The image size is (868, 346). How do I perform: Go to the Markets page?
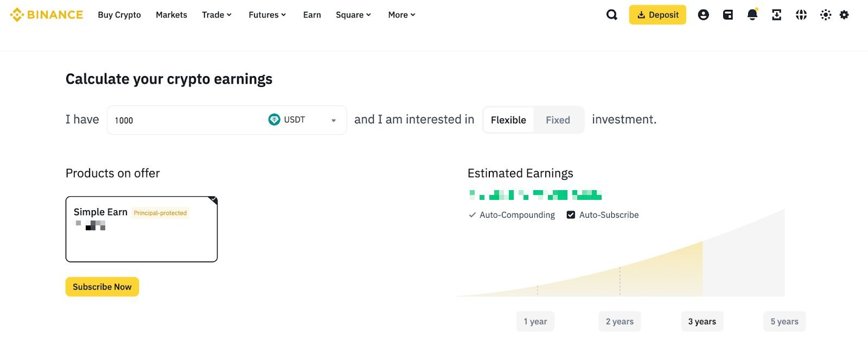[171, 15]
